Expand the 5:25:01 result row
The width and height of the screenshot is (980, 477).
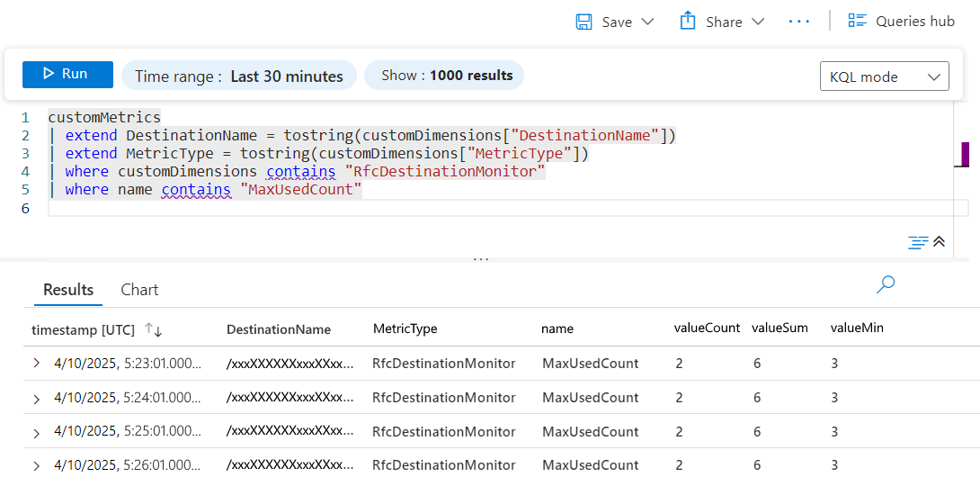(37, 432)
